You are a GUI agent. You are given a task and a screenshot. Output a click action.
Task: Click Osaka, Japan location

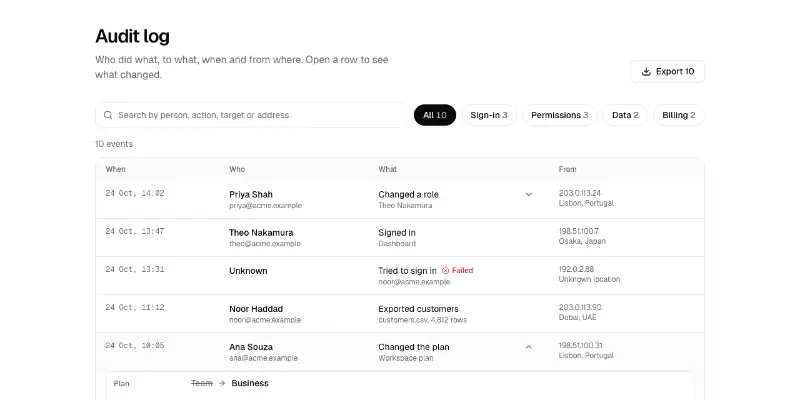[x=582, y=241]
